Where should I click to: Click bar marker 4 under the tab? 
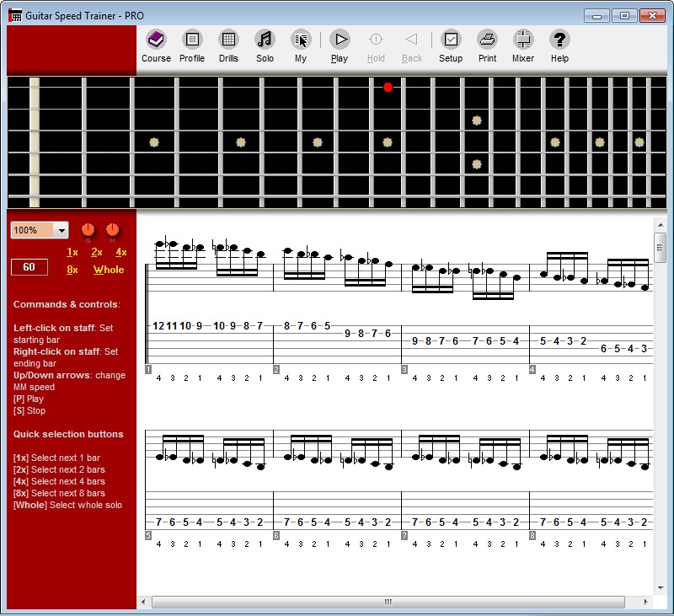tap(532, 370)
